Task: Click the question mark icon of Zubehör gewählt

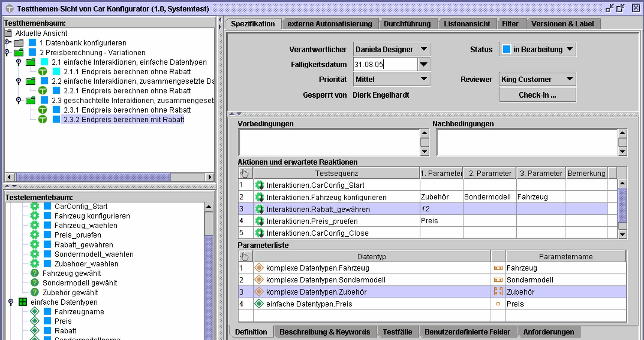Action: coord(35,292)
